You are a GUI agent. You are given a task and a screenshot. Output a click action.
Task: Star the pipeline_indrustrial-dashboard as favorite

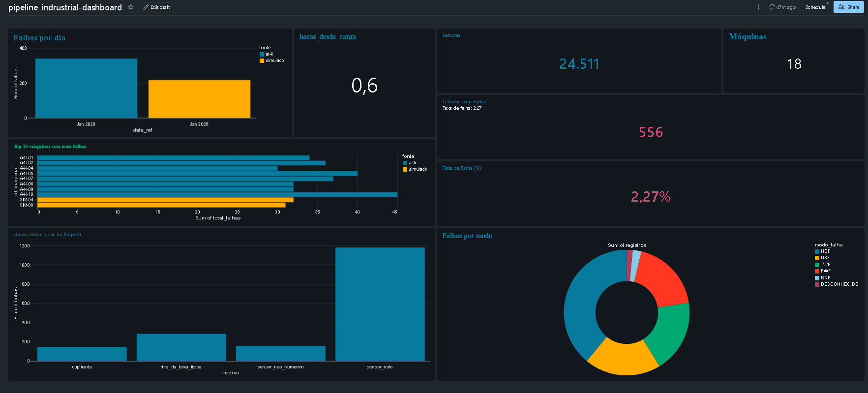pyautogui.click(x=131, y=7)
